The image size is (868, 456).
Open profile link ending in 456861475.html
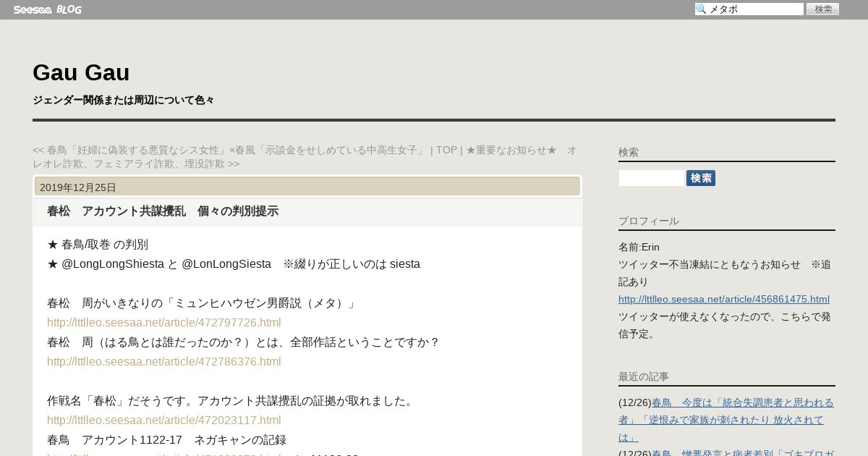point(724,300)
